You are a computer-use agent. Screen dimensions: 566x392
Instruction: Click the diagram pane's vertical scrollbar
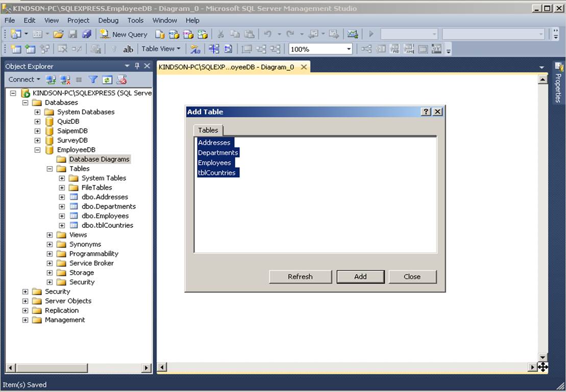click(x=543, y=214)
